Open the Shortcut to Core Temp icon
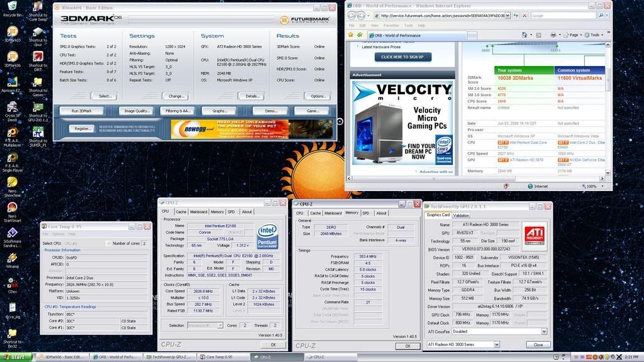This screenshot has width=644, height=362. tap(38, 11)
